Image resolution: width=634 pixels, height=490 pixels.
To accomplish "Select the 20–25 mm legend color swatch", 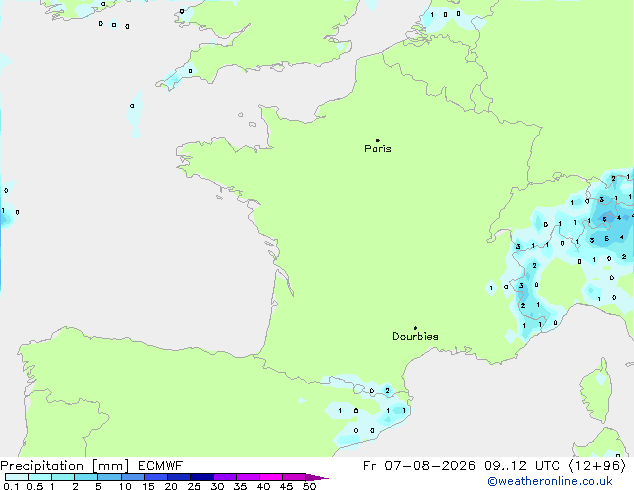I will point(179,477).
